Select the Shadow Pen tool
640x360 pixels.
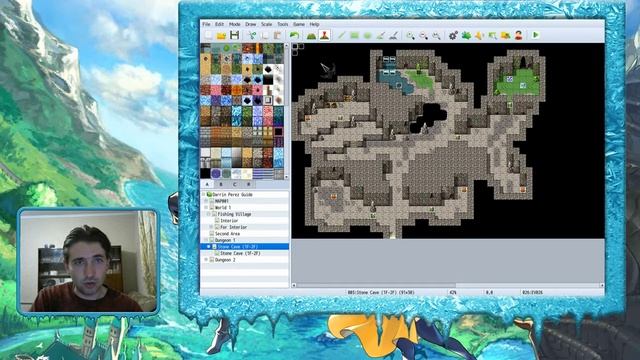393,36
